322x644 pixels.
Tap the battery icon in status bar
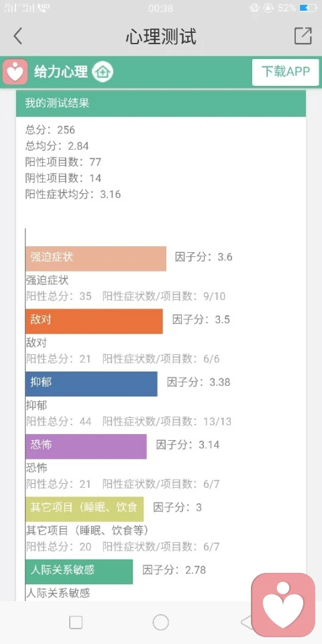click(x=308, y=8)
